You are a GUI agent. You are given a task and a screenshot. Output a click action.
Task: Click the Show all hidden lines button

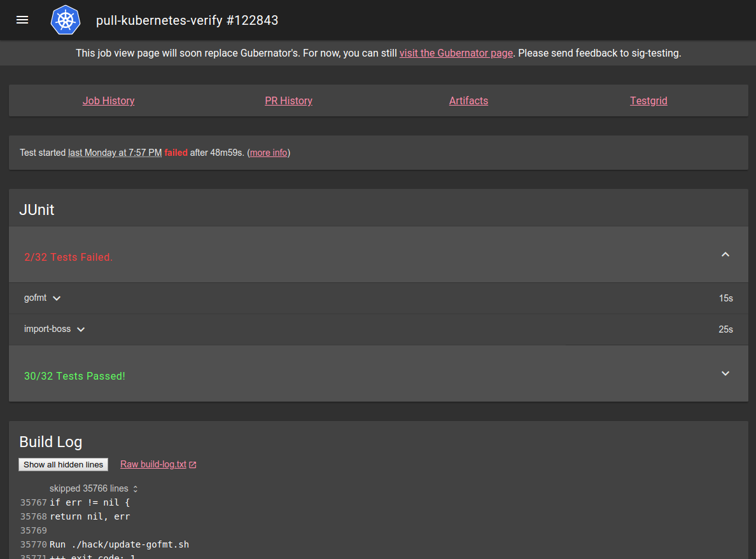point(63,465)
